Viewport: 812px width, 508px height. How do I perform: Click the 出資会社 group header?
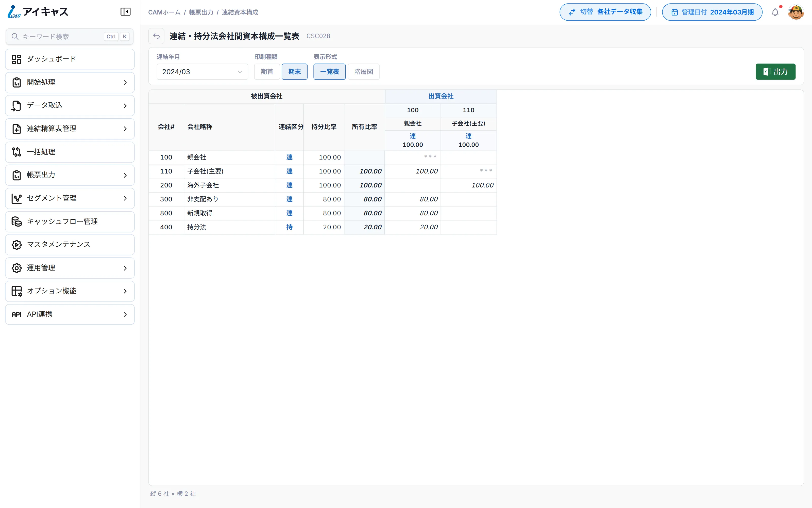[x=441, y=97]
